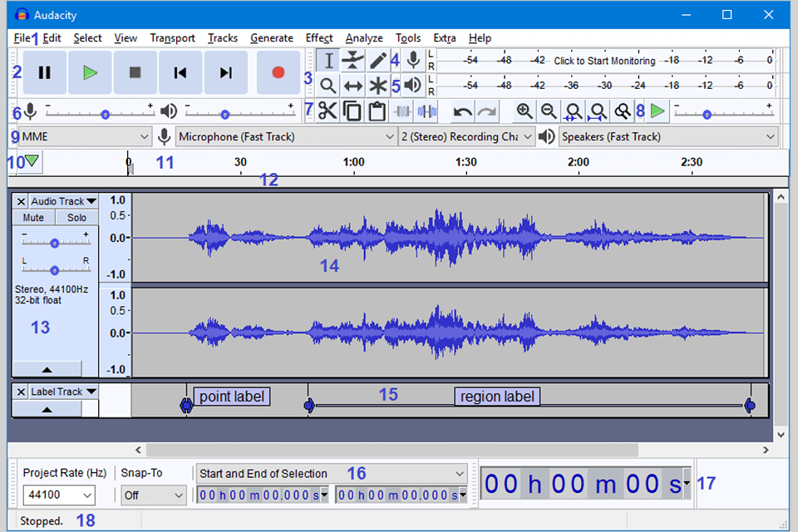Open the Tracks menu
Screen dimensions: 798x532
pyautogui.click(x=223, y=38)
